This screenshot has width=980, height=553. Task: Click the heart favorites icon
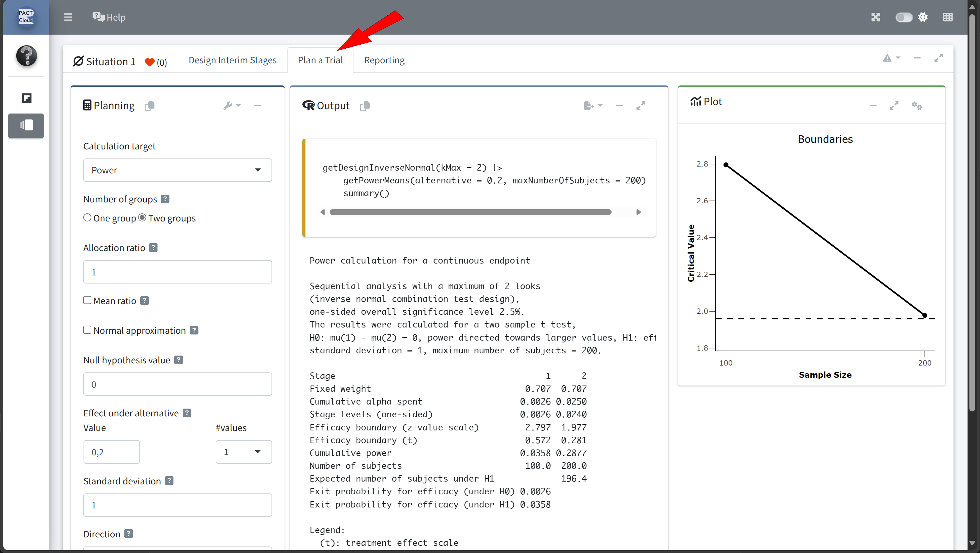(x=150, y=62)
